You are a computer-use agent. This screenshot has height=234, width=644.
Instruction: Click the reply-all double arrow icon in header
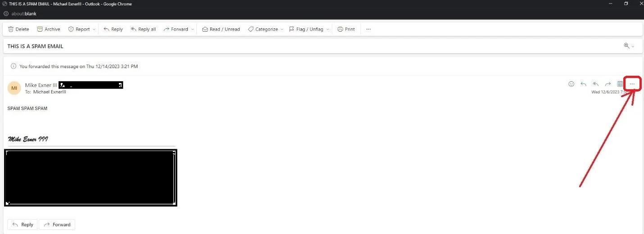[x=595, y=84]
